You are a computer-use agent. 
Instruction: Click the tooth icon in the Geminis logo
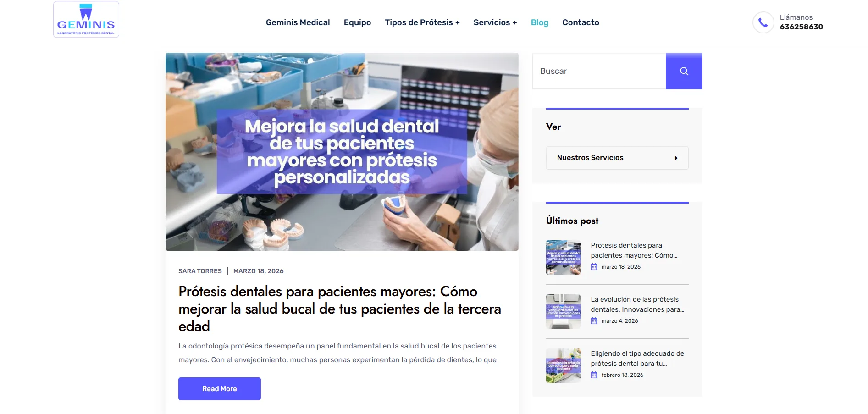tap(85, 11)
